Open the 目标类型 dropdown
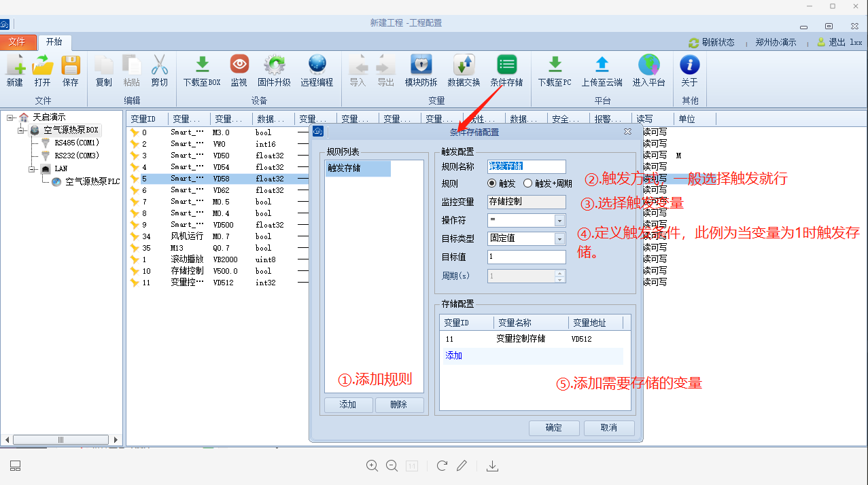The image size is (868, 485). [x=560, y=239]
